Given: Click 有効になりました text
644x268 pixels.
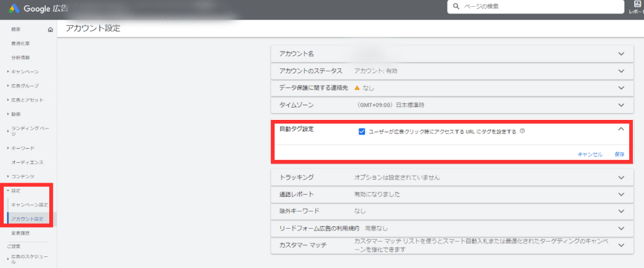Looking at the screenshot, I should [x=377, y=194].
